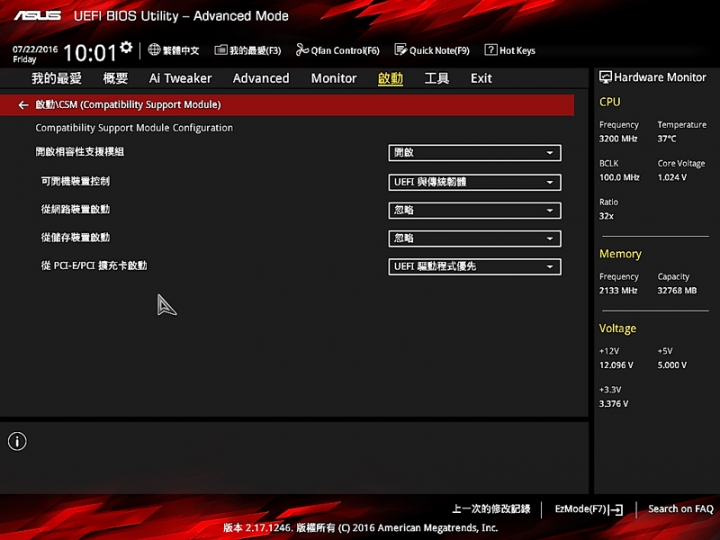
Task: Switch to 我的最愛 tab
Action: click(56, 79)
